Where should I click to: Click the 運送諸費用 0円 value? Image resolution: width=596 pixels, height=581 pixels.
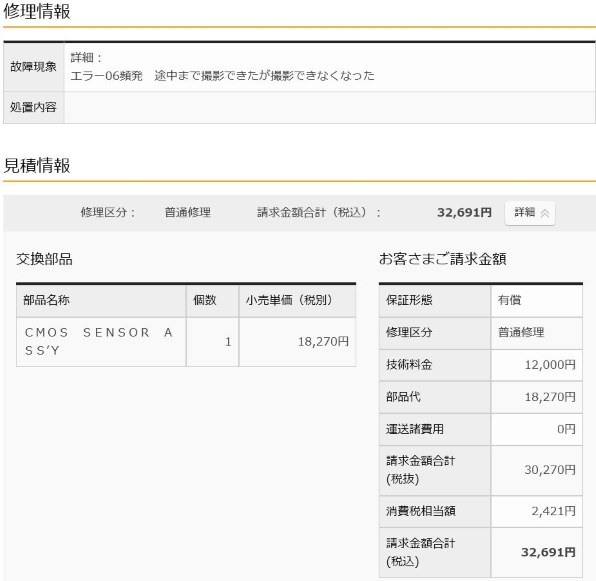(566, 429)
